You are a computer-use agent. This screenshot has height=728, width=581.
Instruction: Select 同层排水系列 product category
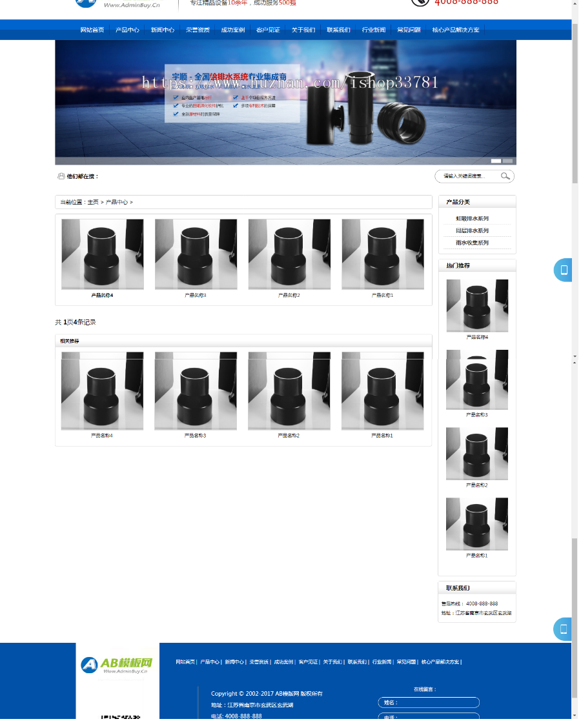tap(472, 230)
